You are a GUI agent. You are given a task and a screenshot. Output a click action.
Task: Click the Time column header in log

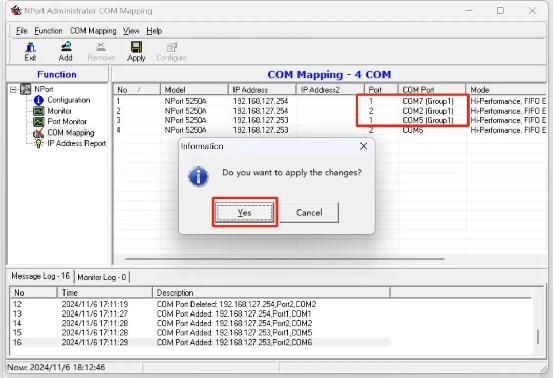(105, 293)
